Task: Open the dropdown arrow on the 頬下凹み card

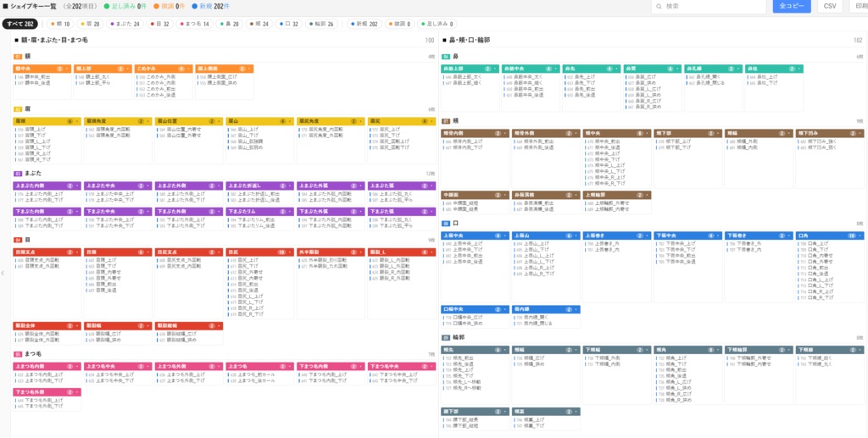Action: click(x=861, y=133)
